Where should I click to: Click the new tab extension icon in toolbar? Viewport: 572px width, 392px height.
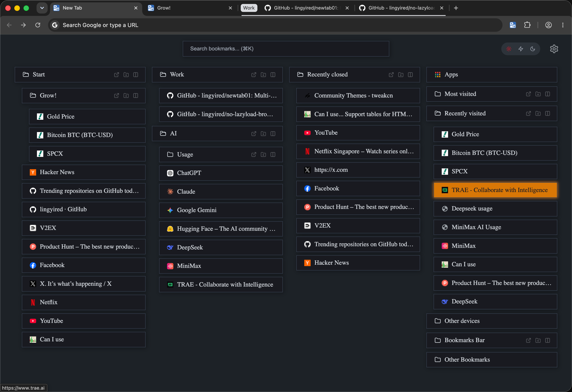click(x=513, y=25)
